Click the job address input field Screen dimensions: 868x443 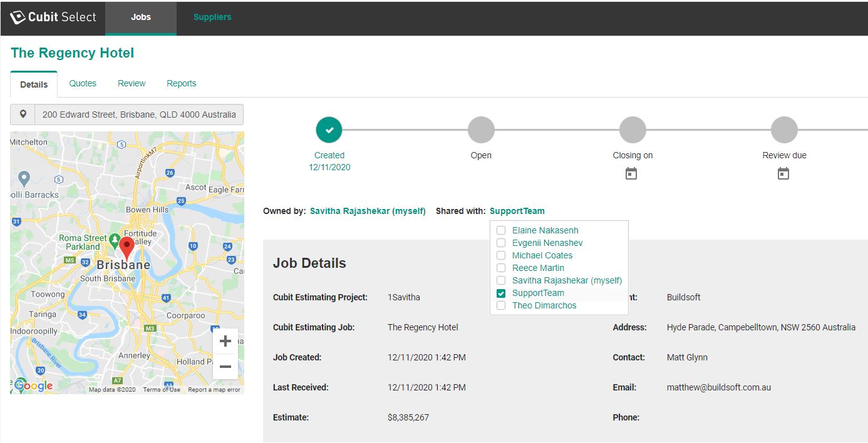click(x=139, y=115)
